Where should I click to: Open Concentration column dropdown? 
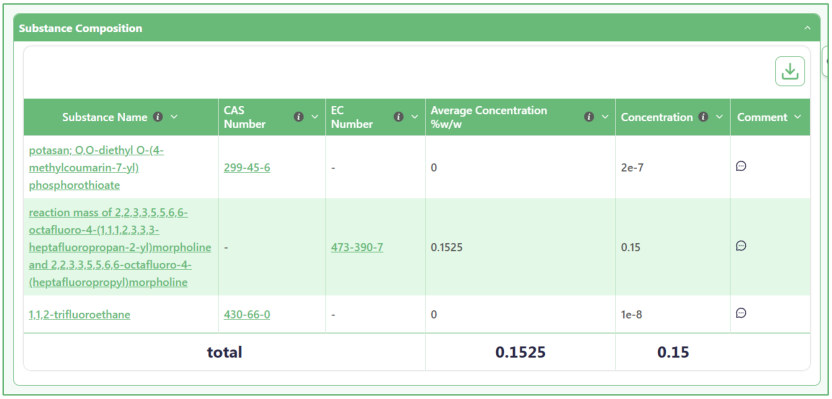point(720,117)
